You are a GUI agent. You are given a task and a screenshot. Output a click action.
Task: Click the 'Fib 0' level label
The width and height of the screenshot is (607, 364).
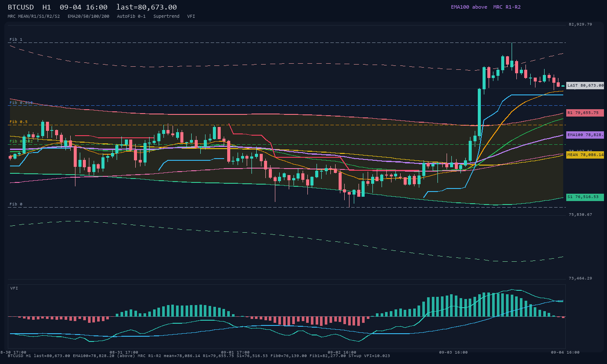point(16,204)
